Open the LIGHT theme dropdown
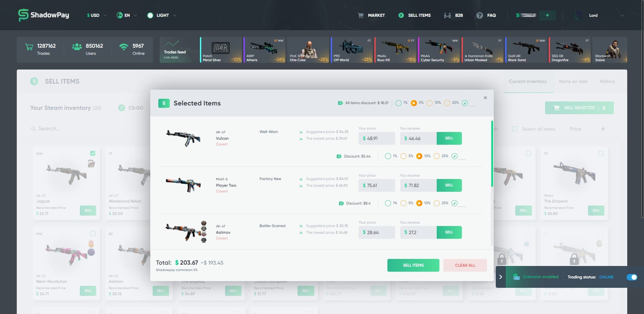The width and height of the screenshot is (644, 314). [x=162, y=15]
